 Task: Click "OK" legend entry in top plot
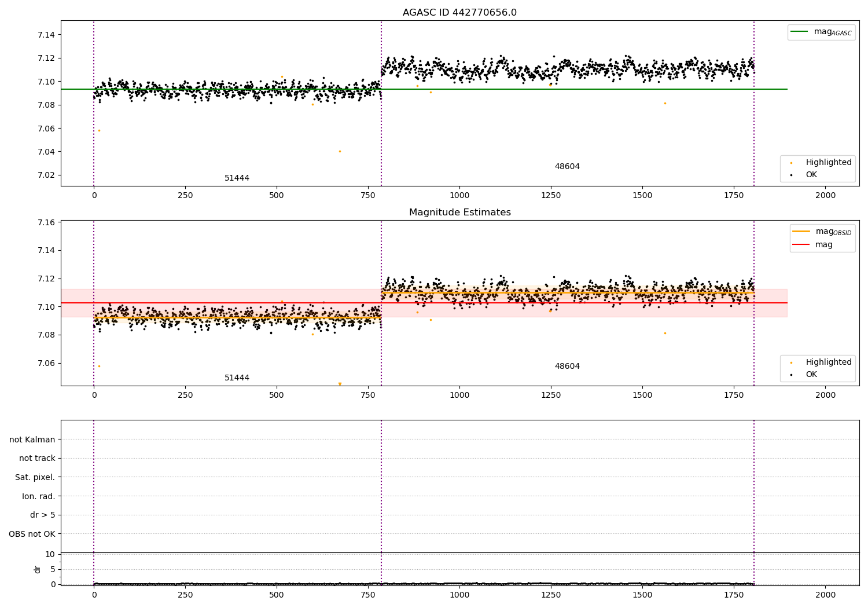click(811, 175)
